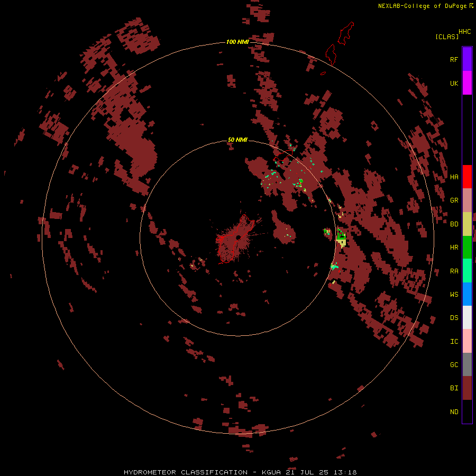Click the Guam island outline at radar center
476x476 pixels.
(235, 239)
